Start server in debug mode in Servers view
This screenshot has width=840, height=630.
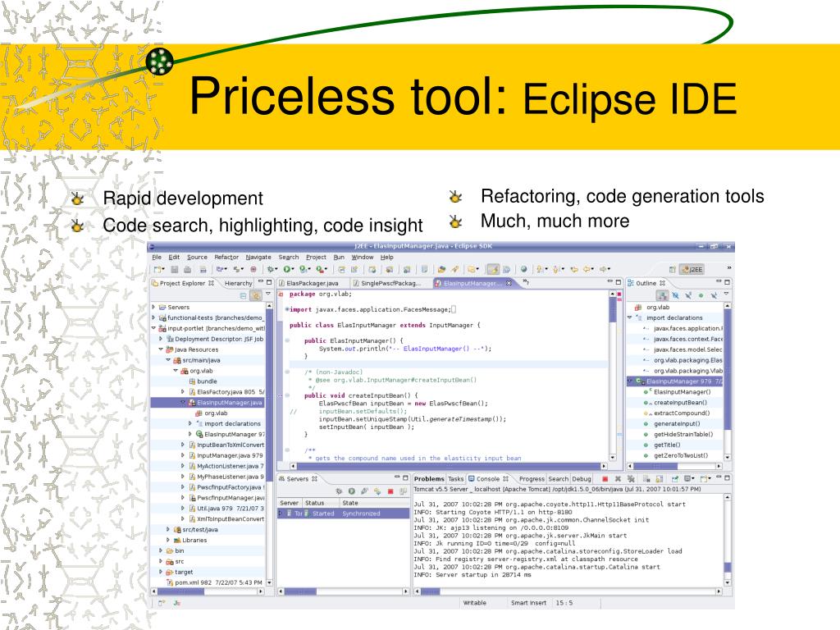tap(338, 491)
